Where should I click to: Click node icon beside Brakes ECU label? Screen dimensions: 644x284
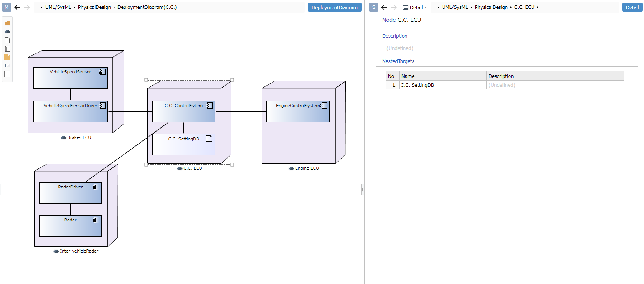(x=63, y=138)
